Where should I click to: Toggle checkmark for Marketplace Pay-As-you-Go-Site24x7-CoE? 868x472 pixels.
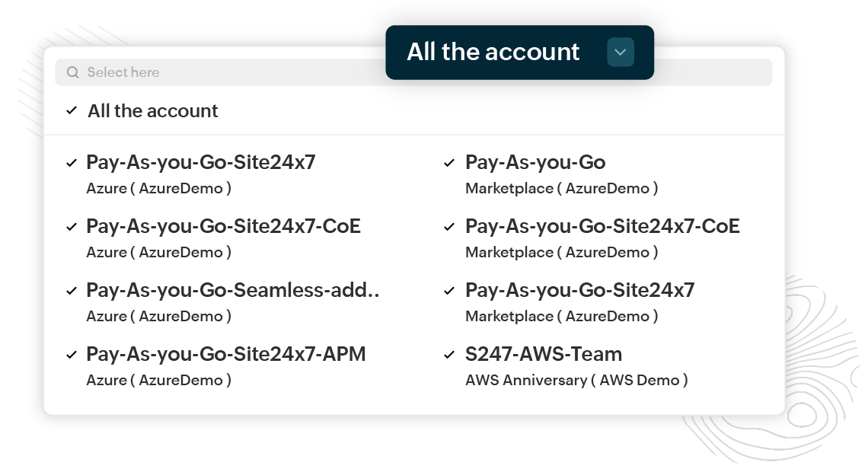[x=450, y=226]
